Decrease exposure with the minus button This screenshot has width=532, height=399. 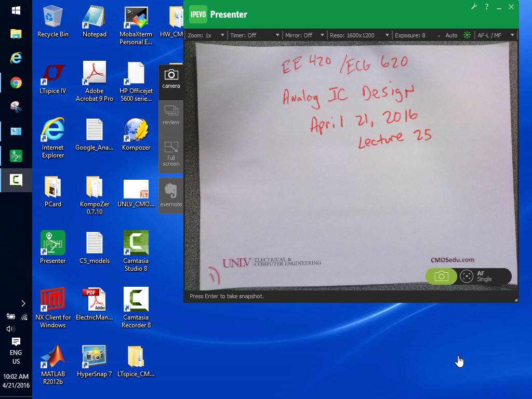click(x=439, y=35)
